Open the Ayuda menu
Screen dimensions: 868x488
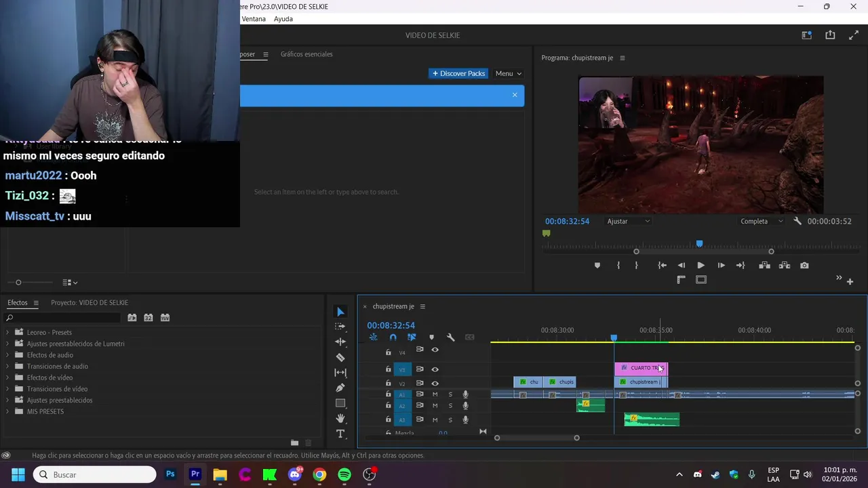pyautogui.click(x=283, y=19)
